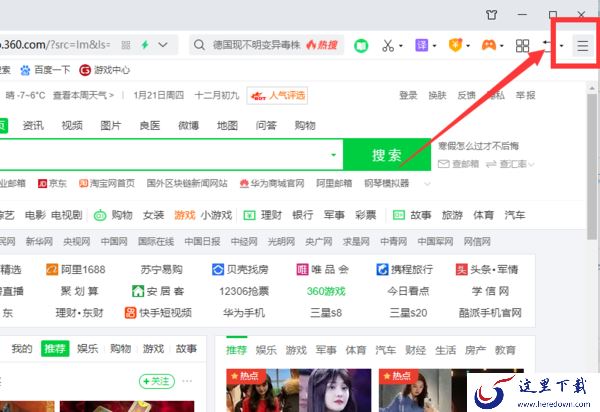Open the 人气评选 badge
Screen dimensions: 600x412
point(277,95)
